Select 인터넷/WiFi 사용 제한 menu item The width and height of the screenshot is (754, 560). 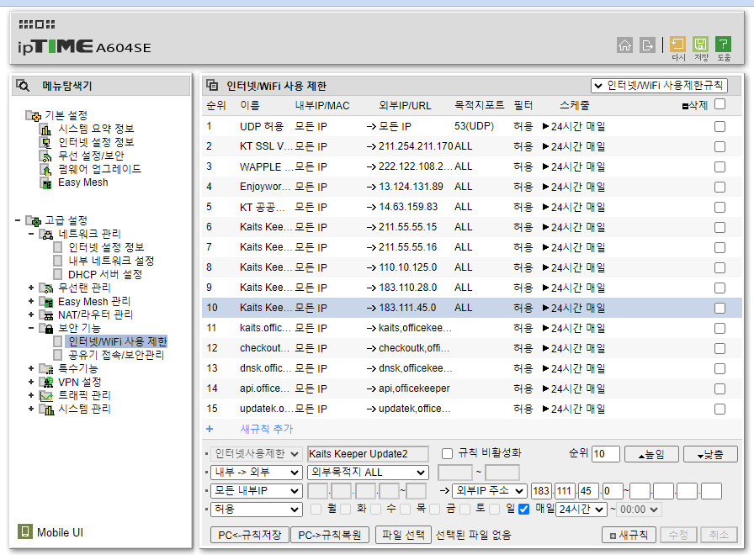[117, 341]
